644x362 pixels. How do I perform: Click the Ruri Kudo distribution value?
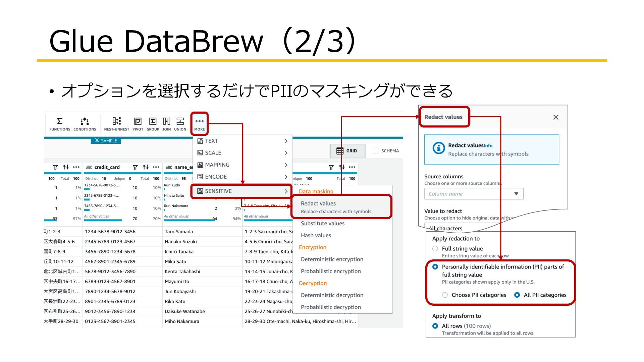click(x=172, y=185)
